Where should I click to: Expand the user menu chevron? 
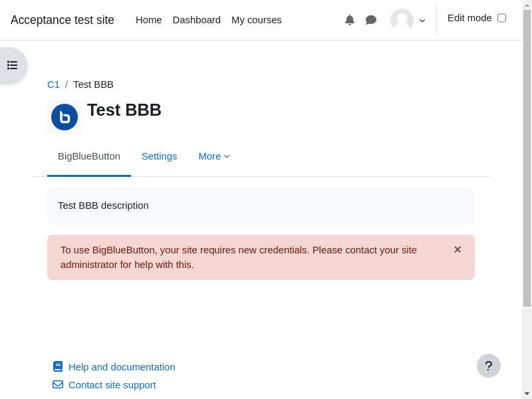pyautogui.click(x=422, y=21)
